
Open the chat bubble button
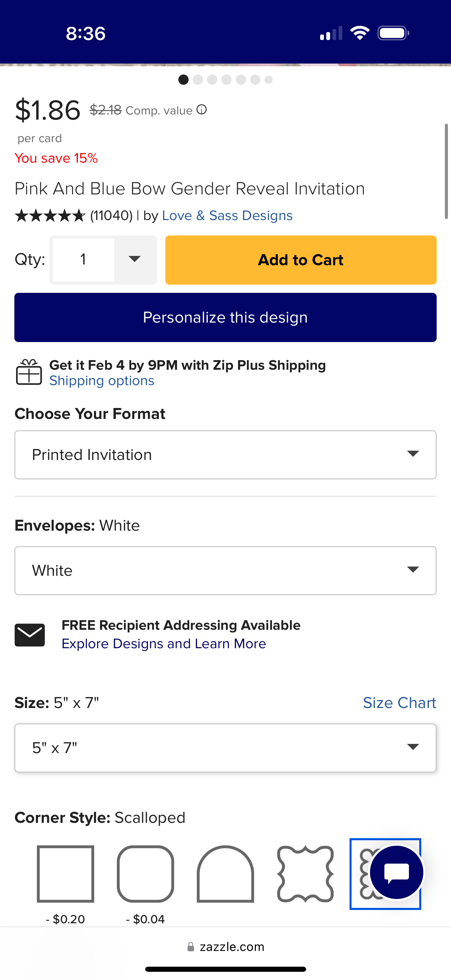[x=396, y=872]
